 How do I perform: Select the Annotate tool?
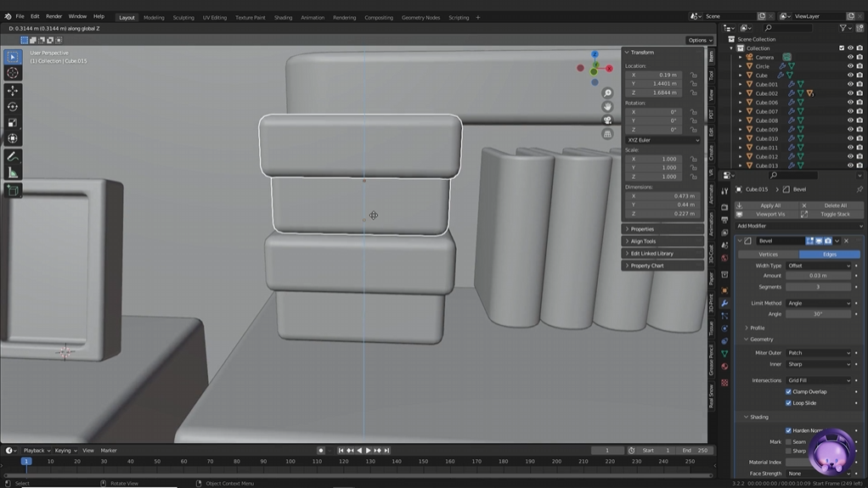13,157
